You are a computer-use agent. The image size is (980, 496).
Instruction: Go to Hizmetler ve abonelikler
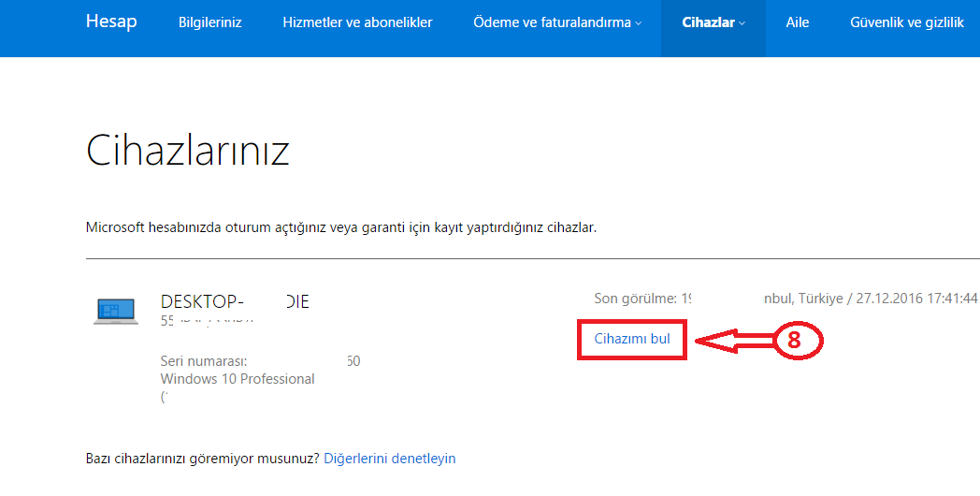pos(357,22)
